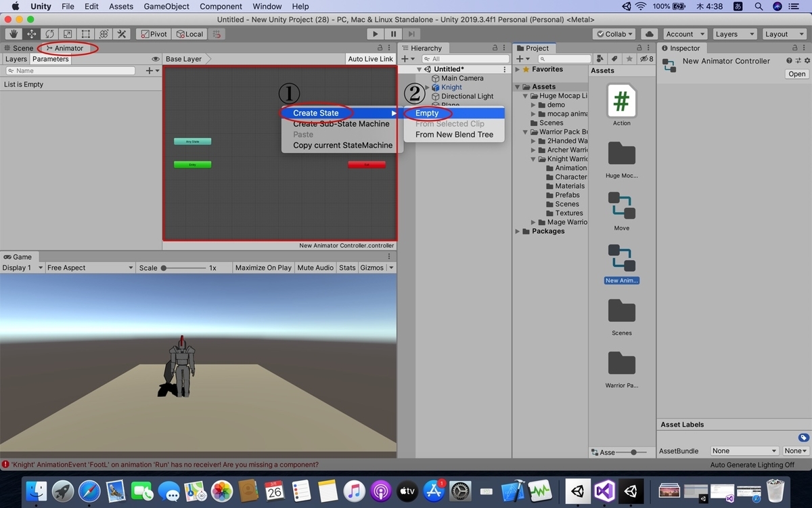Image resolution: width=812 pixels, height=508 pixels.
Task: Select Main Camera in Hierarchy
Action: tap(462, 79)
